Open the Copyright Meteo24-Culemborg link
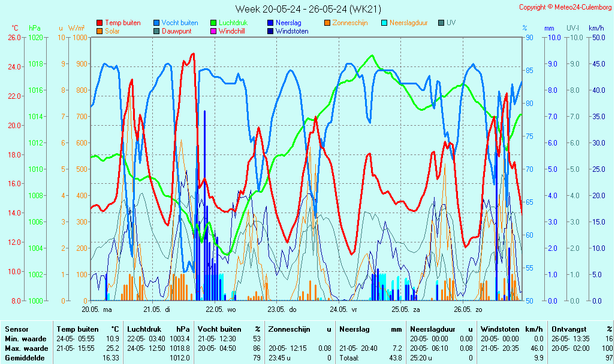The width and height of the screenshot is (615, 364). [x=565, y=7]
